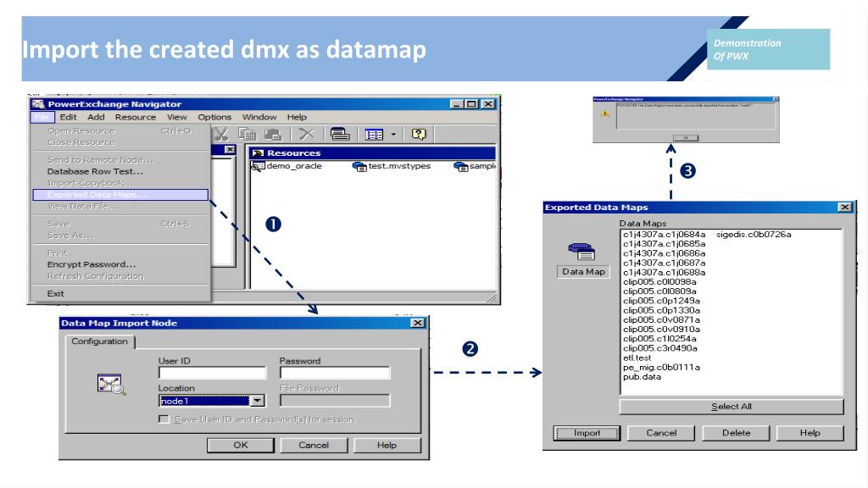Close the Exported Data Maps dialog
The width and height of the screenshot is (868, 488).
pyautogui.click(x=845, y=208)
